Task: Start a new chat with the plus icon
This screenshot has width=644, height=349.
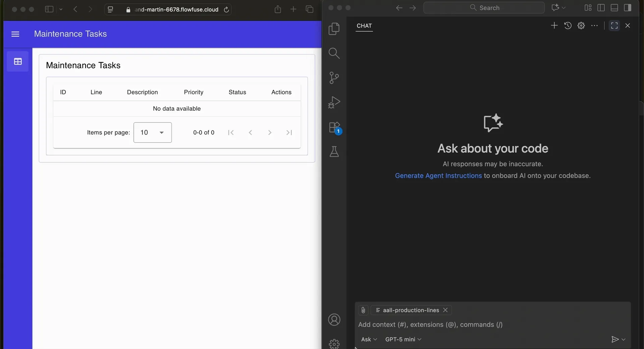Action: point(554,26)
